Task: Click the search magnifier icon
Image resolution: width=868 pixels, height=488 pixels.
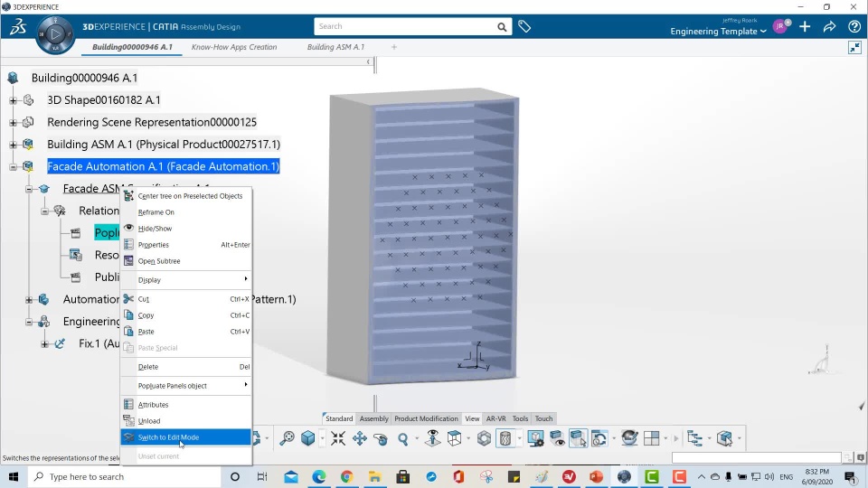Action: point(502,26)
